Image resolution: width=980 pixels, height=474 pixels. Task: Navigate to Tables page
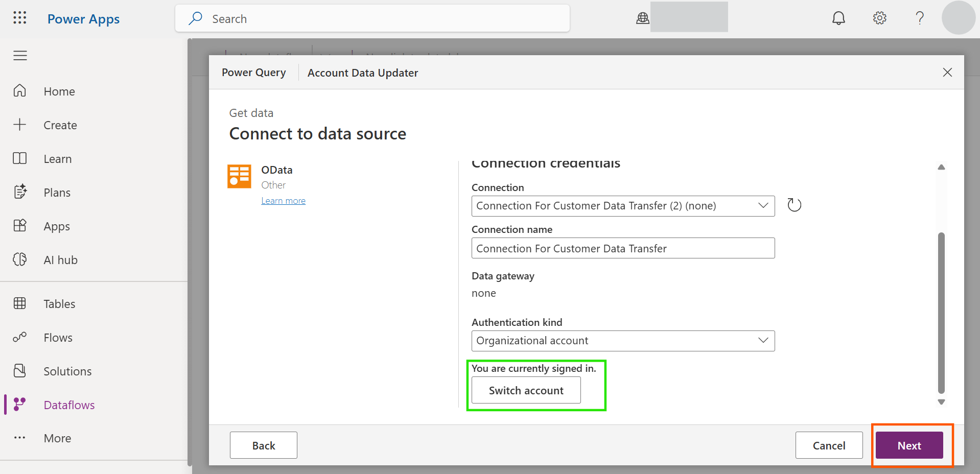pos(59,304)
